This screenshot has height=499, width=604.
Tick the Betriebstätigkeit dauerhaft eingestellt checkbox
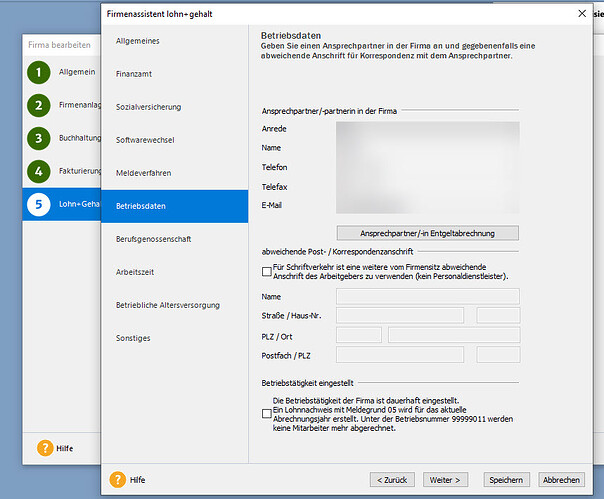pyautogui.click(x=267, y=414)
